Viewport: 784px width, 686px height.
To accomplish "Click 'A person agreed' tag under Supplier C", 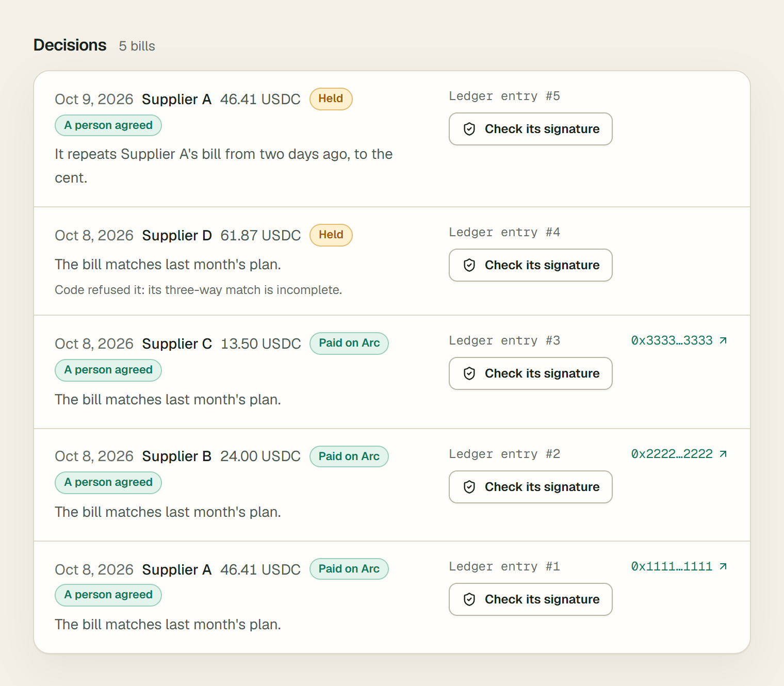I will [108, 370].
